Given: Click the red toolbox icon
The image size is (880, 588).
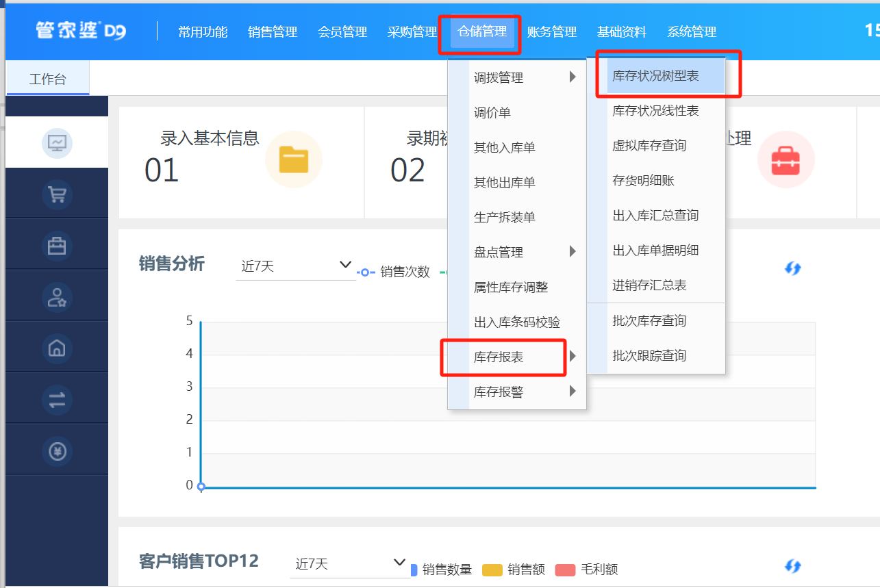Looking at the screenshot, I should [x=785, y=159].
